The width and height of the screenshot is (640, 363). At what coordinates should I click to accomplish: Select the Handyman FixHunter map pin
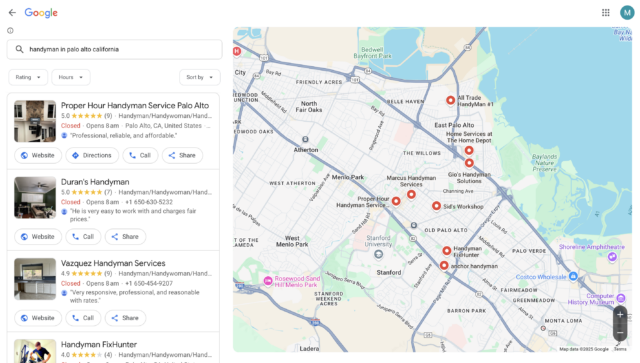[x=447, y=250]
